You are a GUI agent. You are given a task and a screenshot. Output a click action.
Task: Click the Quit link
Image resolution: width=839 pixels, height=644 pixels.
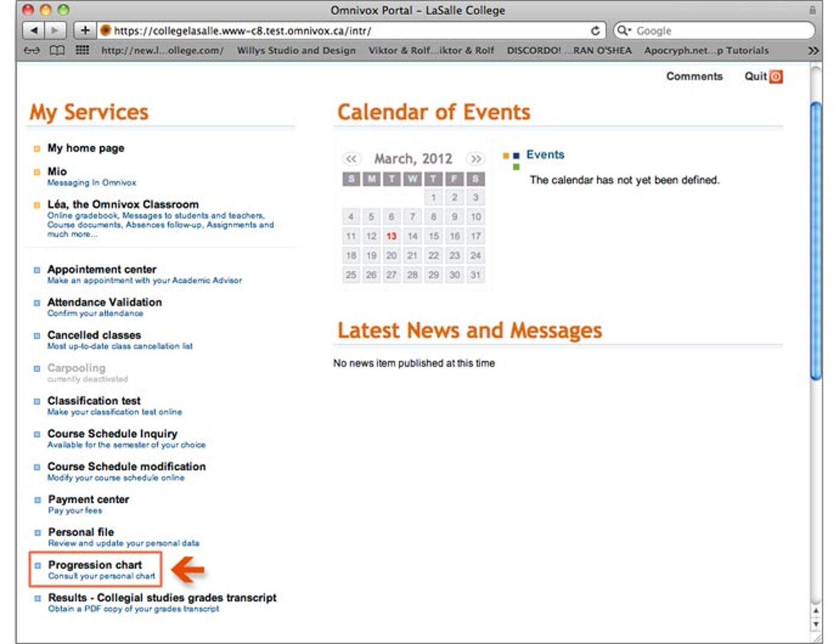pos(756,76)
